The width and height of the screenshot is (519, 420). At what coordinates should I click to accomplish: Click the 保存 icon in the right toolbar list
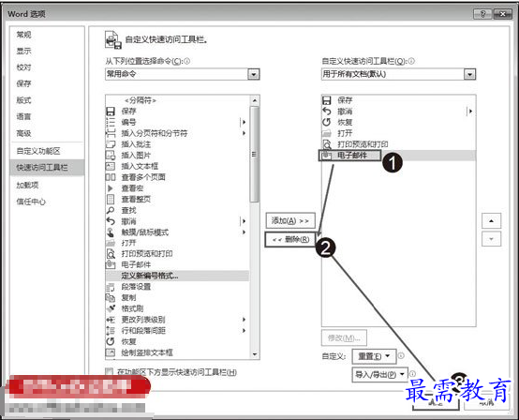(x=327, y=100)
